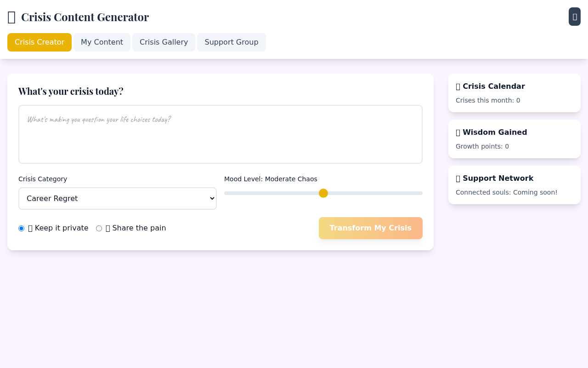Click the Career Regret dropdown arrow
The width and height of the screenshot is (588, 368).
point(212,198)
